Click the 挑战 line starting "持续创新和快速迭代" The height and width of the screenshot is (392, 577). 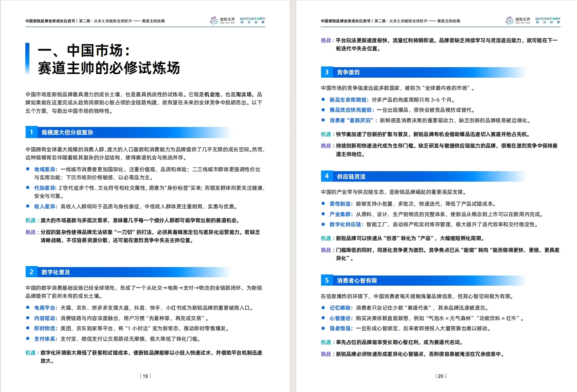(439, 150)
